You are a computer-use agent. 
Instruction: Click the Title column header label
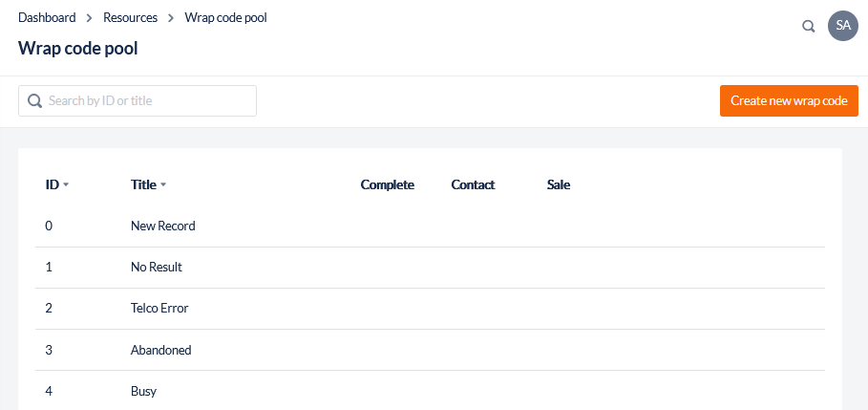pos(143,184)
